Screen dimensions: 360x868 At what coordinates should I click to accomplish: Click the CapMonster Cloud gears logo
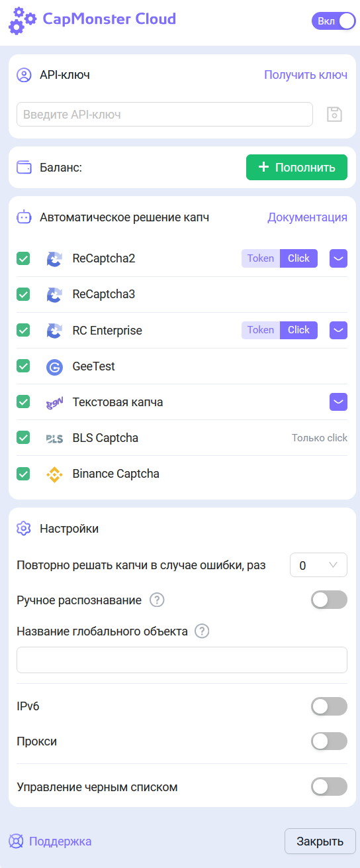pos(22,21)
